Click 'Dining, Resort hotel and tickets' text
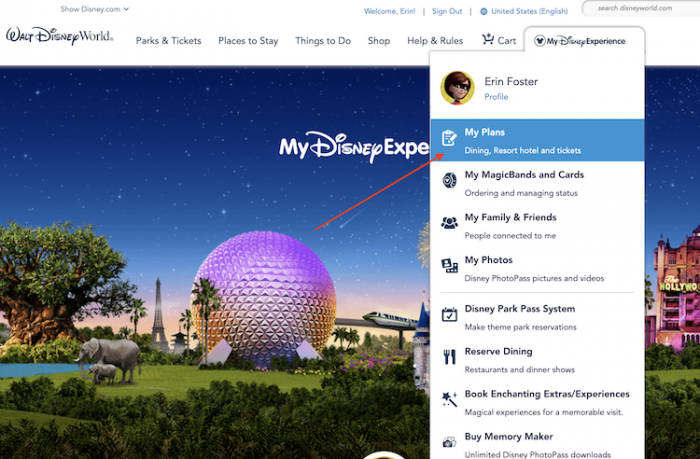This screenshot has width=700, height=459. tap(522, 150)
